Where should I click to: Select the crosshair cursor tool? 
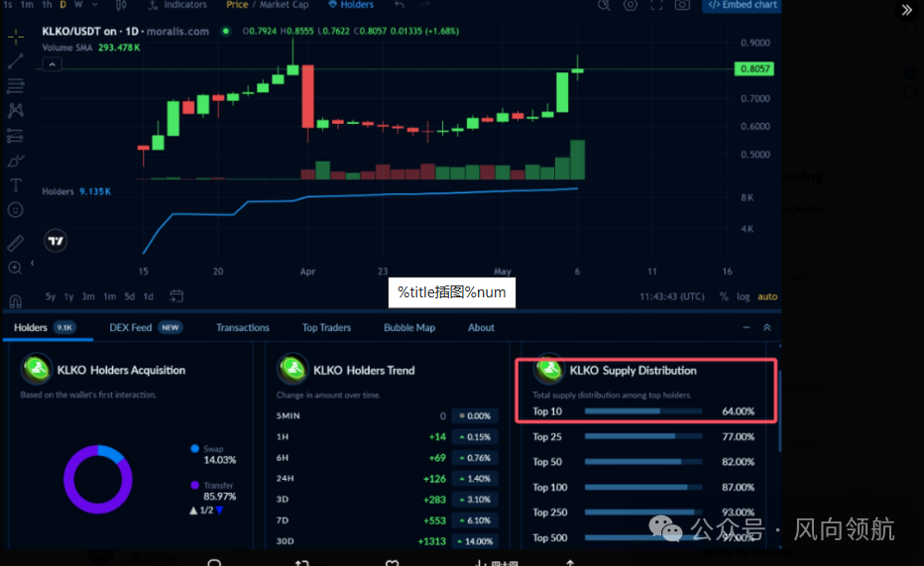(16, 37)
